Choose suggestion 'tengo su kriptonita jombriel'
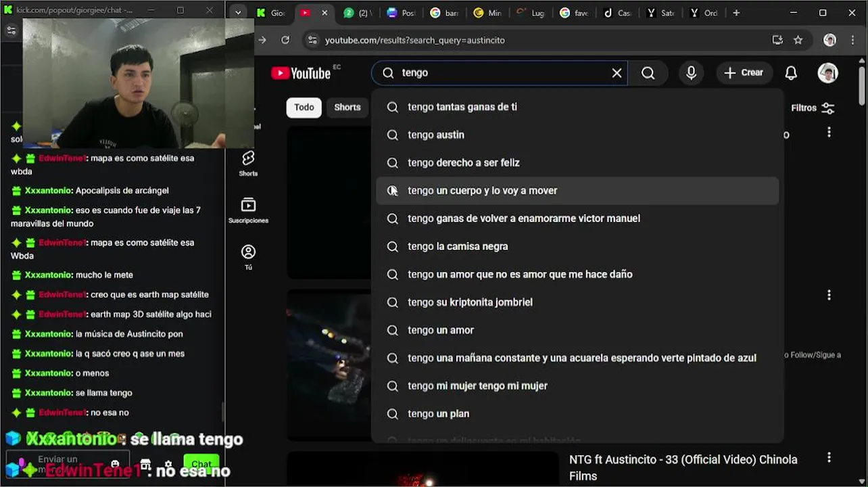The image size is (868, 487). coord(577,302)
